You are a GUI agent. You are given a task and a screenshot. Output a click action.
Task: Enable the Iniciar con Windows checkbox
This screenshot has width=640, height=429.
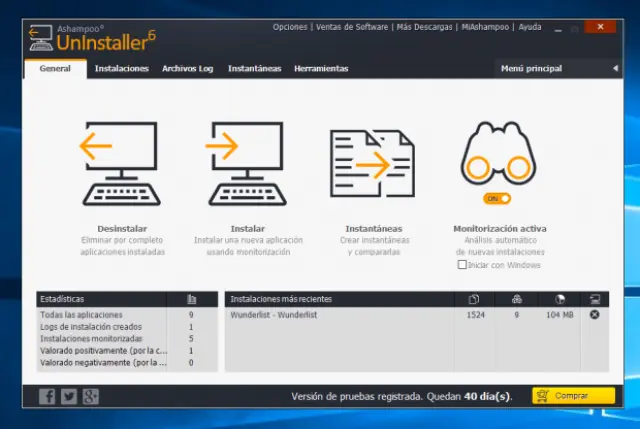462,265
